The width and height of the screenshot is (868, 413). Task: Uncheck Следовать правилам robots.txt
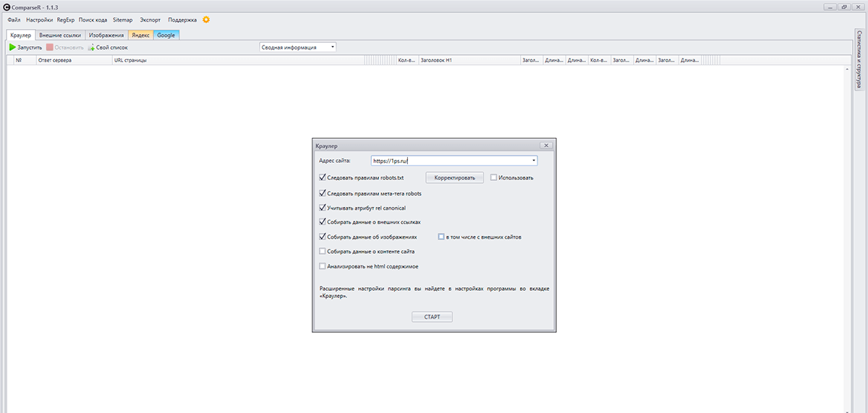323,177
